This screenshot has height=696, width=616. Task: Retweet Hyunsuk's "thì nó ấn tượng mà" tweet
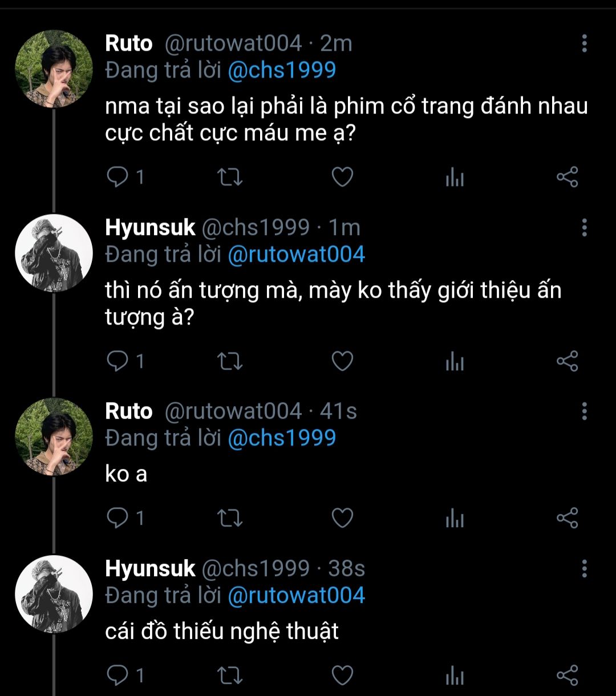click(231, 362)
